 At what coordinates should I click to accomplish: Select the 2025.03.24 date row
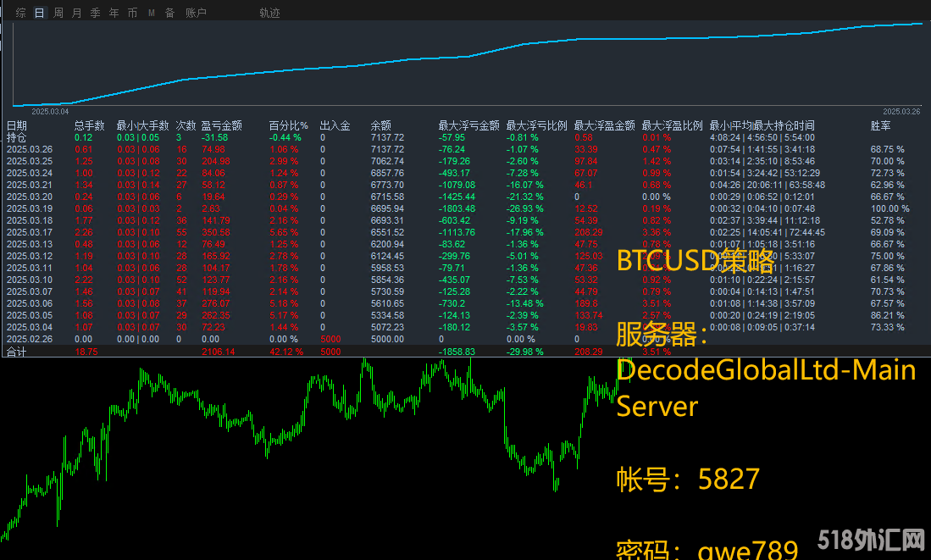30,173
